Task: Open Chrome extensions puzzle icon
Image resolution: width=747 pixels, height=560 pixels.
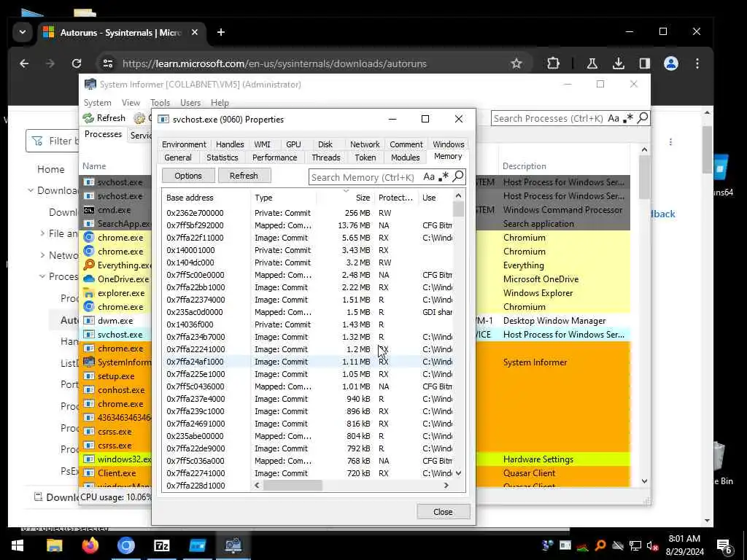Action: coord(553,63)
